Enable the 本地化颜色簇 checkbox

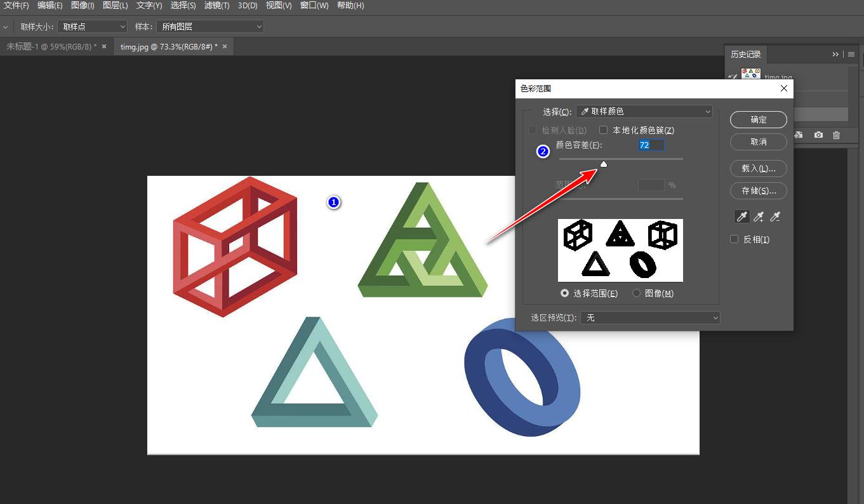[x=604, y=130]
